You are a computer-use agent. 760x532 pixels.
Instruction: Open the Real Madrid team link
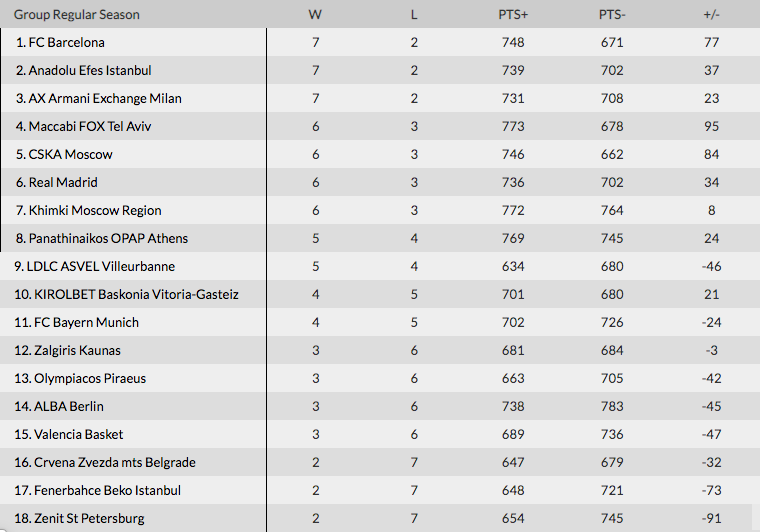pyautogui.click(x=66, y=183)
